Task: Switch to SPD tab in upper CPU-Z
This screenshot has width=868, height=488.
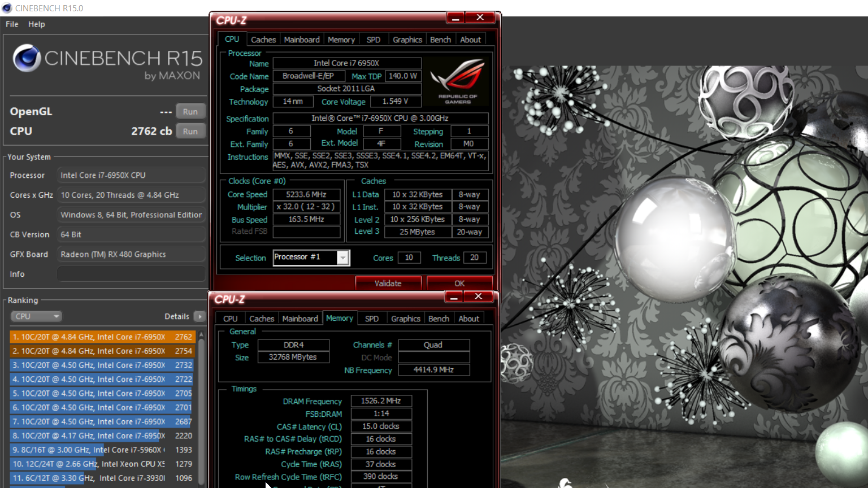Action: pyautogui.click(x=374, y=40)
